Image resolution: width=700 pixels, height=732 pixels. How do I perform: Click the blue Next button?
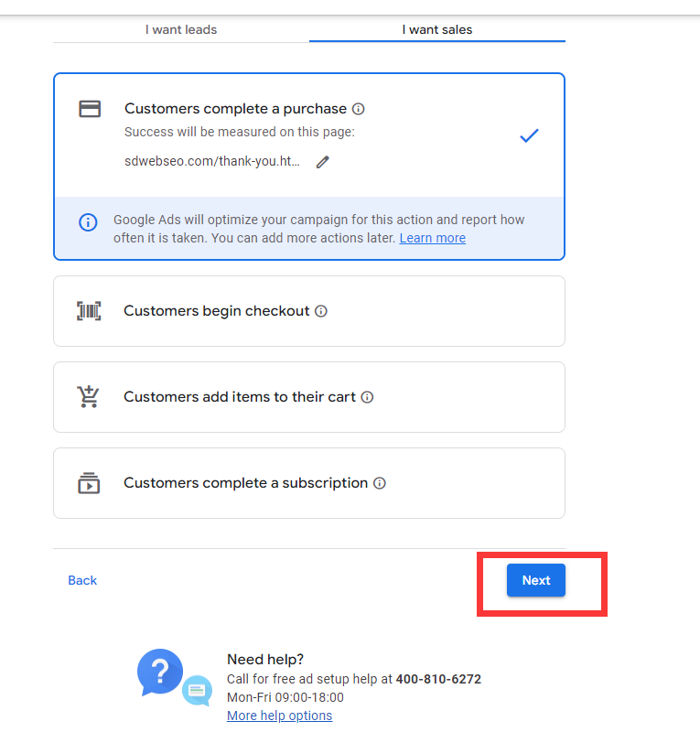[536, 580]
